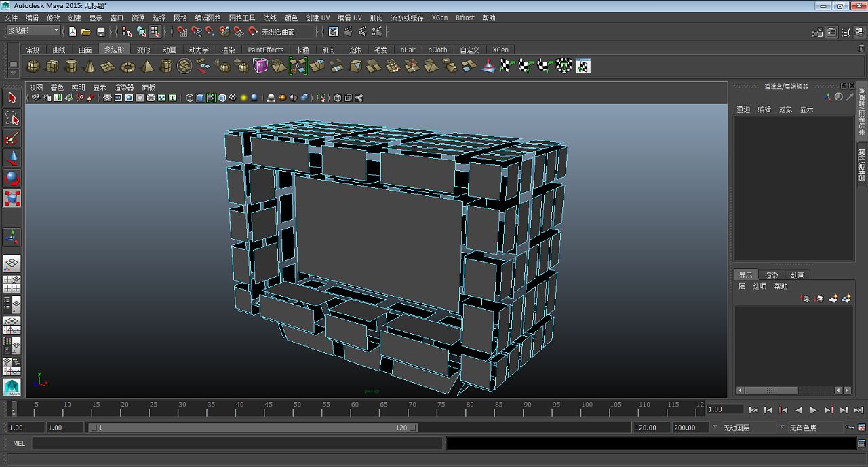Click the MEL command input field
Viewport: 868px width, 467px height.
click(237, 443)
